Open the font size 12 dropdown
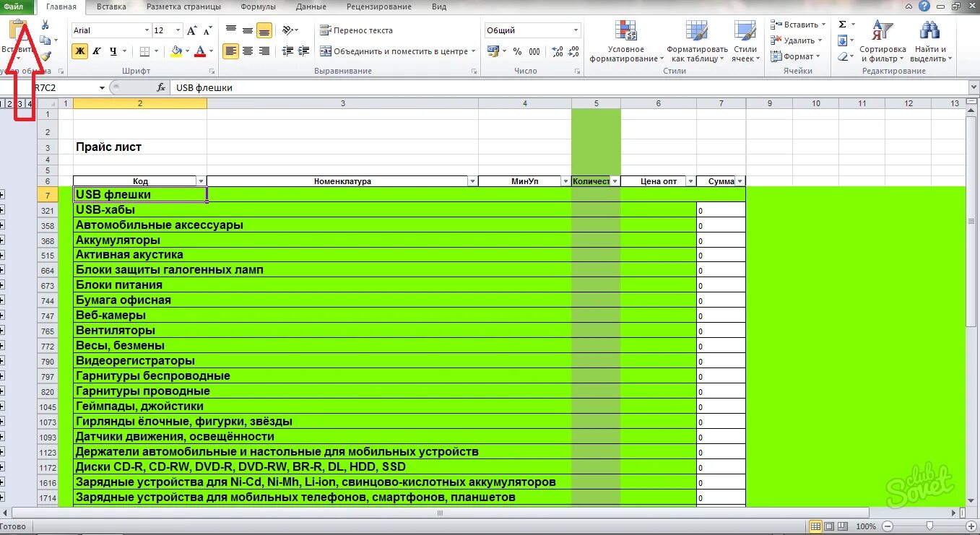Image resolution: width=980 pixels, height=535 pixels. [178, 30]
